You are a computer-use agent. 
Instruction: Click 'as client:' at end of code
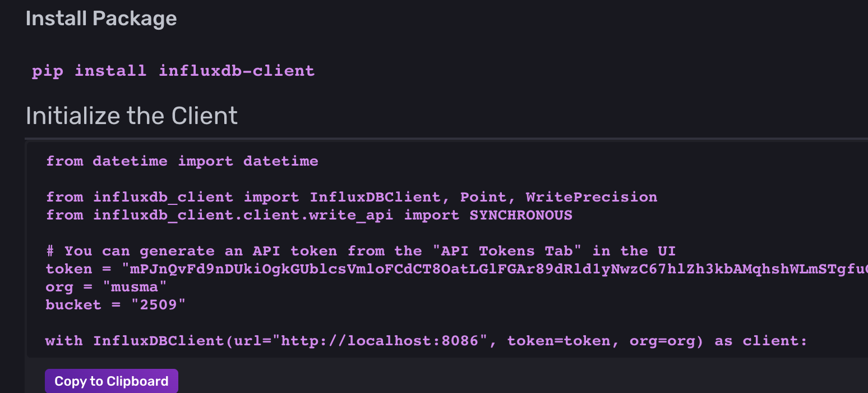[x=761, y=341]
